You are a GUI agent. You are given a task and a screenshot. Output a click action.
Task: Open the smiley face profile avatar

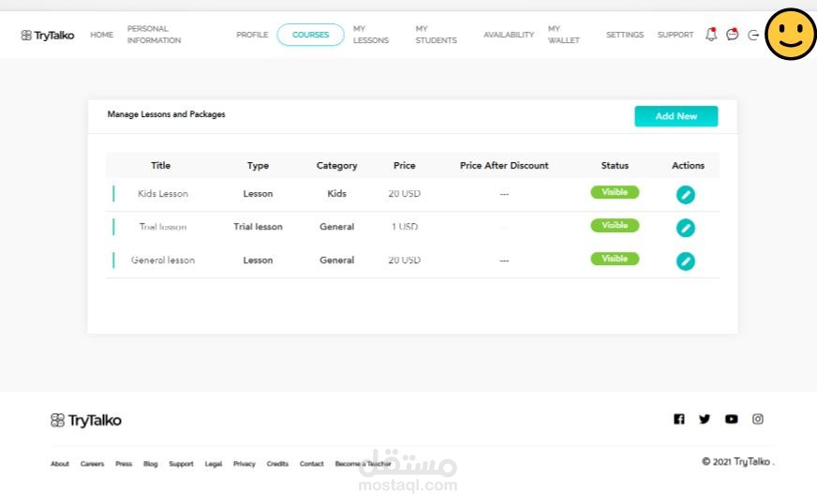(791, 34)
